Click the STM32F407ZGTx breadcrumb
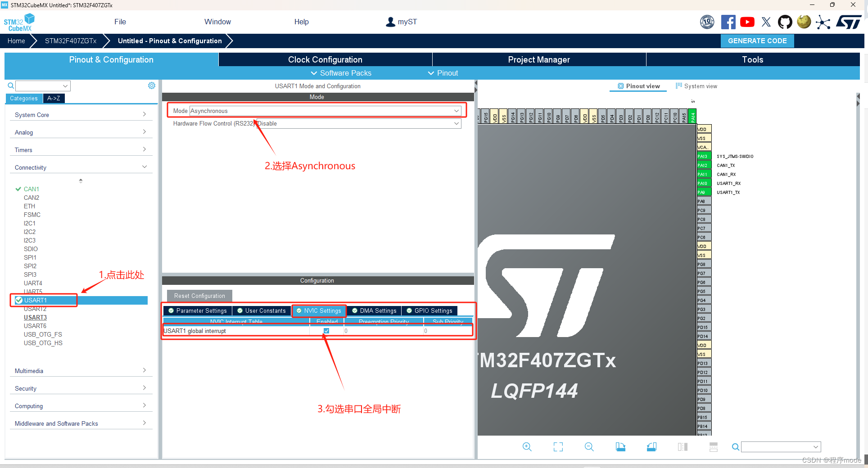Image resolution: width=868 pixels, height=468 pixels. pyautogui.click(x=71, y=40)
